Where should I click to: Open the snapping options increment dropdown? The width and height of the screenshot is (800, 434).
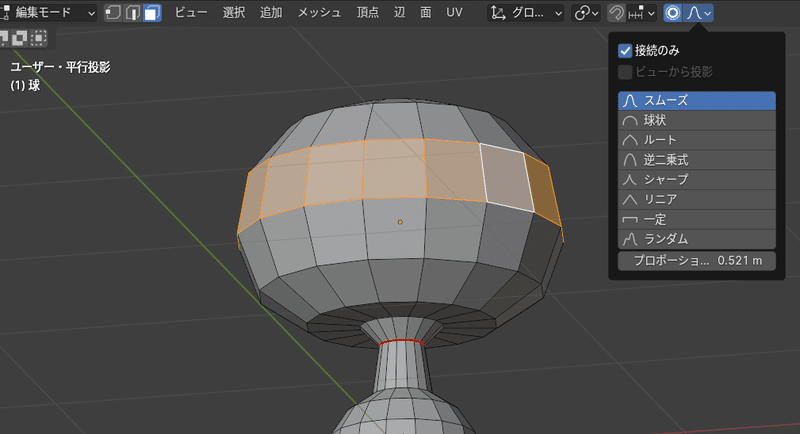click(x=641, y=13)
